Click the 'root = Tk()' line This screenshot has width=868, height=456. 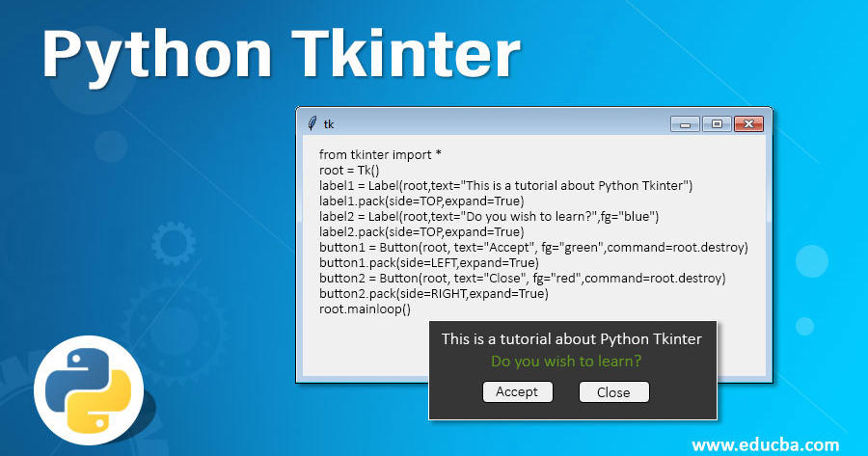coord(349,170)
